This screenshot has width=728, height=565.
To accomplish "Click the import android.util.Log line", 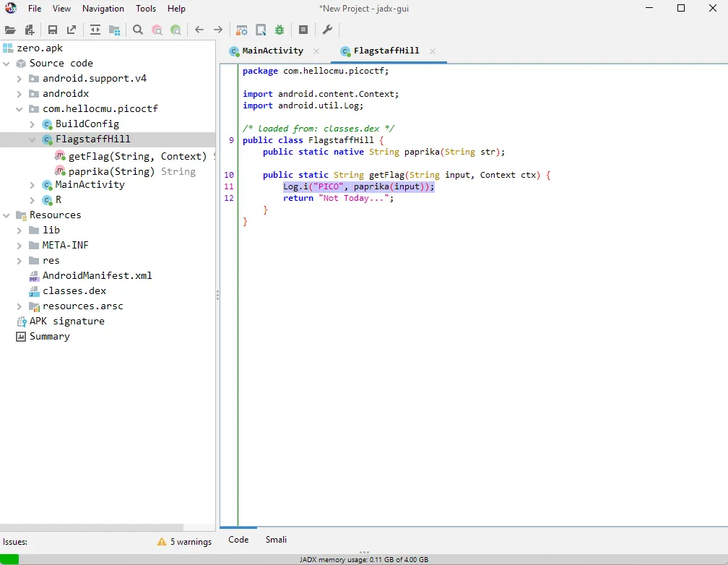I will click(303, 105).
